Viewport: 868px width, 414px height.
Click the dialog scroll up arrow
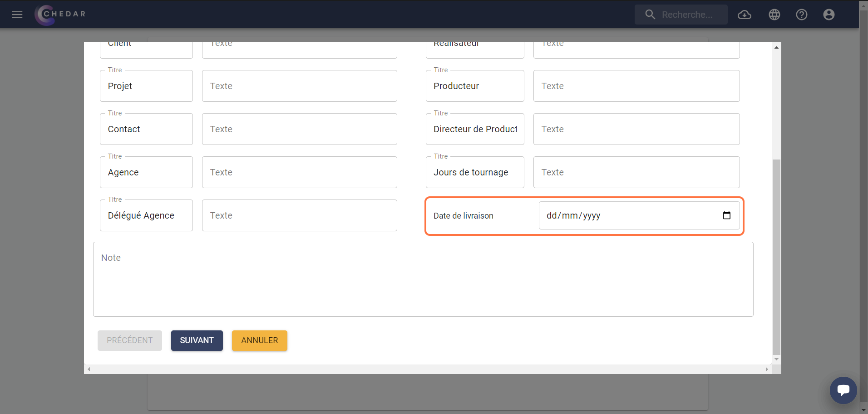(777, 47)
